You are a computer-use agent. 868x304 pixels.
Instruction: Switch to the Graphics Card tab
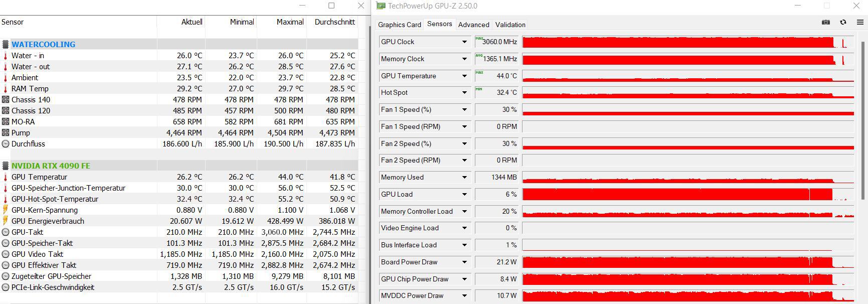pyautogui.click(x=399, y=25)
